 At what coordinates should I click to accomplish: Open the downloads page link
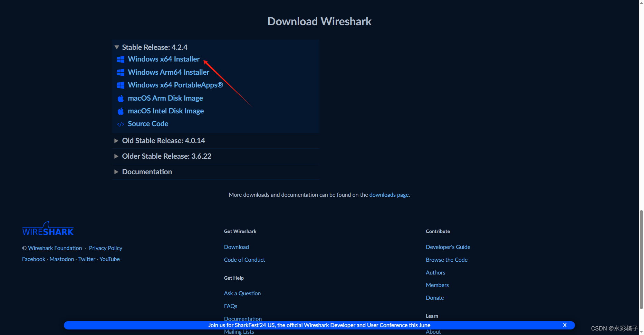click(x=389, y=195)
